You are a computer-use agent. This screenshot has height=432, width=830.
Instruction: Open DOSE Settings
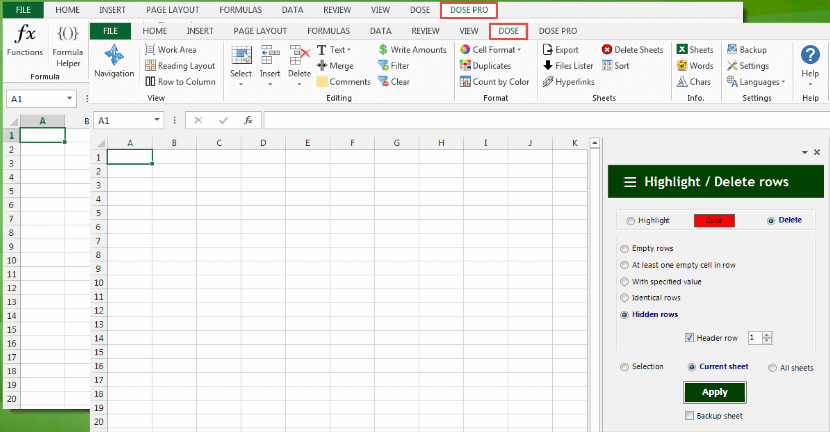point(748,66)
